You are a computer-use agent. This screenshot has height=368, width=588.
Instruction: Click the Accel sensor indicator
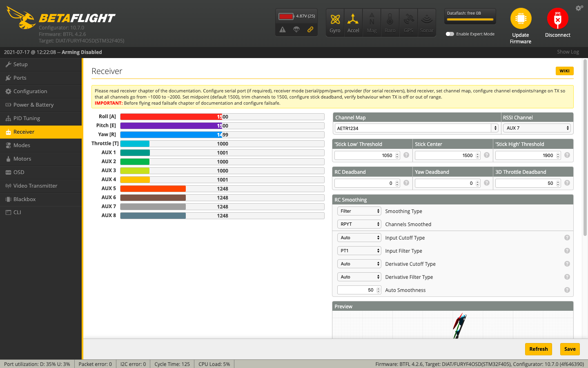tap(353, 22)
